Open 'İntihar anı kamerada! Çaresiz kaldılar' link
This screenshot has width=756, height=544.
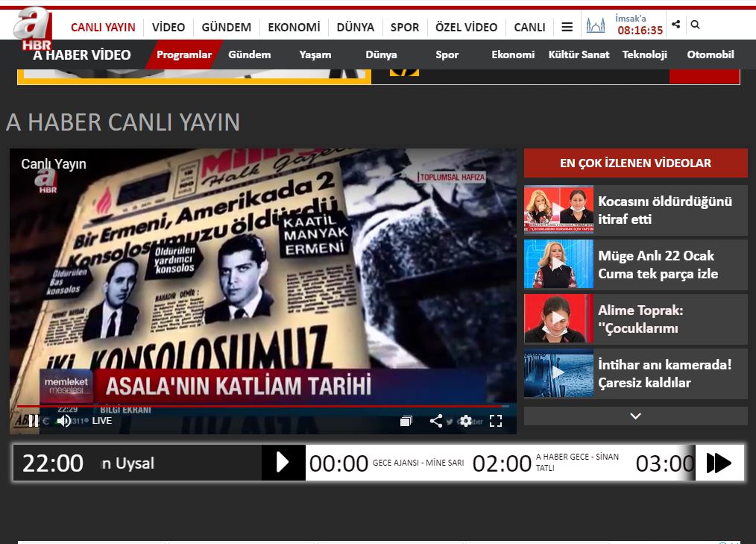[x=665, y=374]
